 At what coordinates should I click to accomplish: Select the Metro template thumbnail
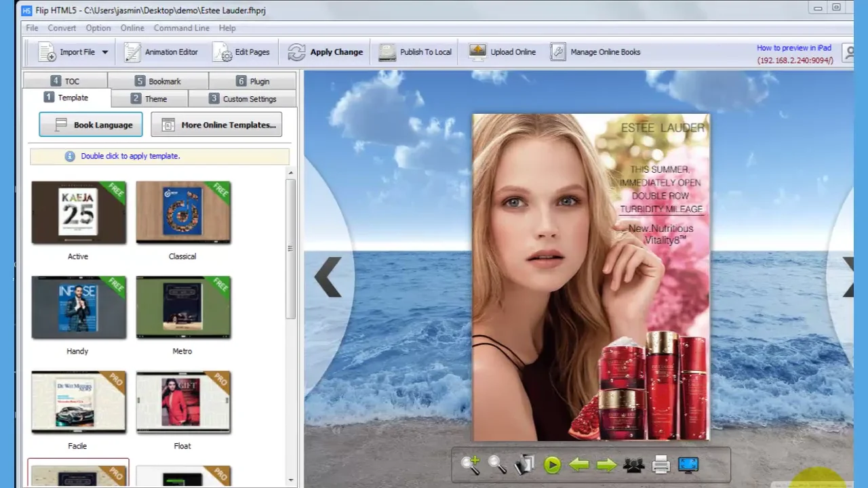183,307
